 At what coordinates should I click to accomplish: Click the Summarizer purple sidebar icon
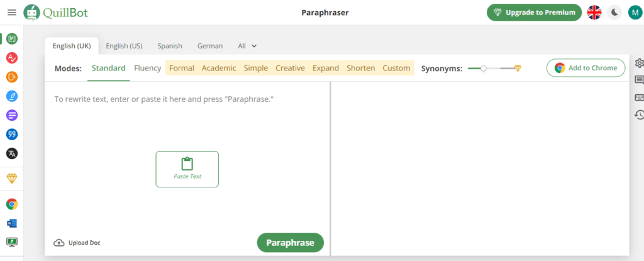click(x=11, y=115)
